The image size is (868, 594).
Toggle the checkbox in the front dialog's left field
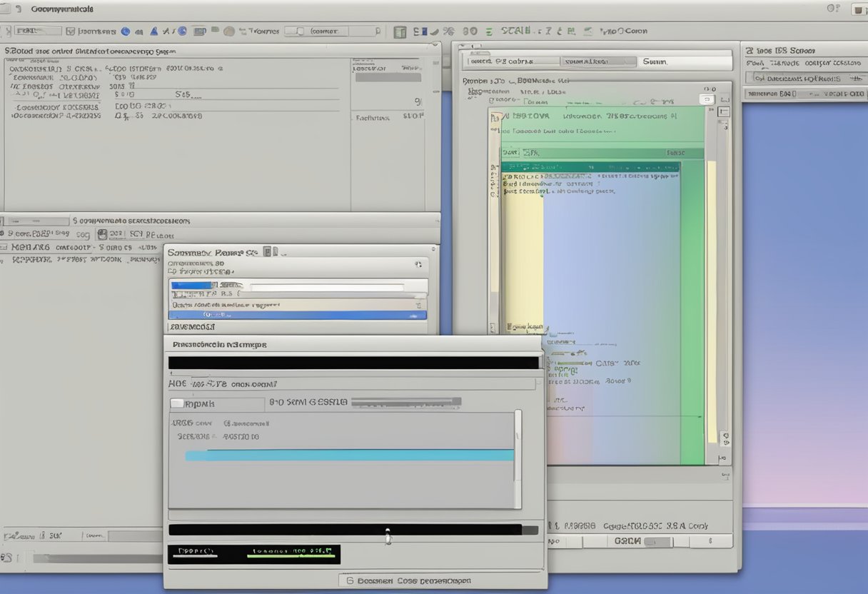(178, 403)
